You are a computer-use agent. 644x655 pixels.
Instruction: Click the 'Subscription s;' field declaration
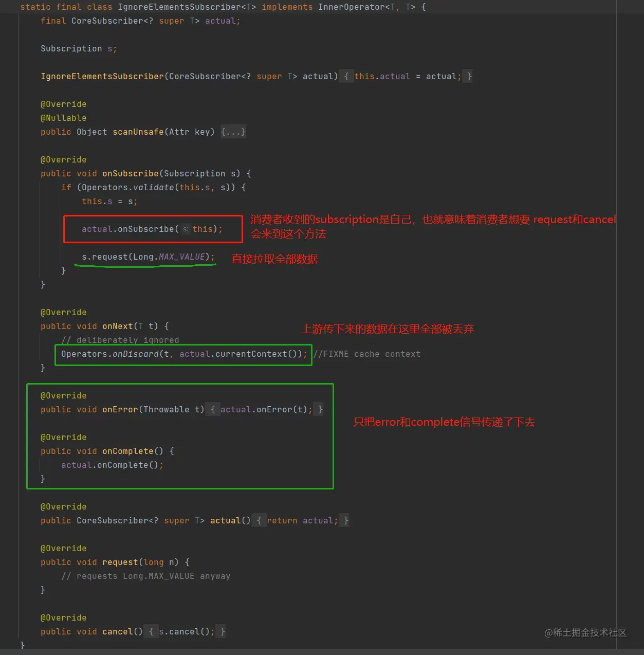[x=79, y=49]
